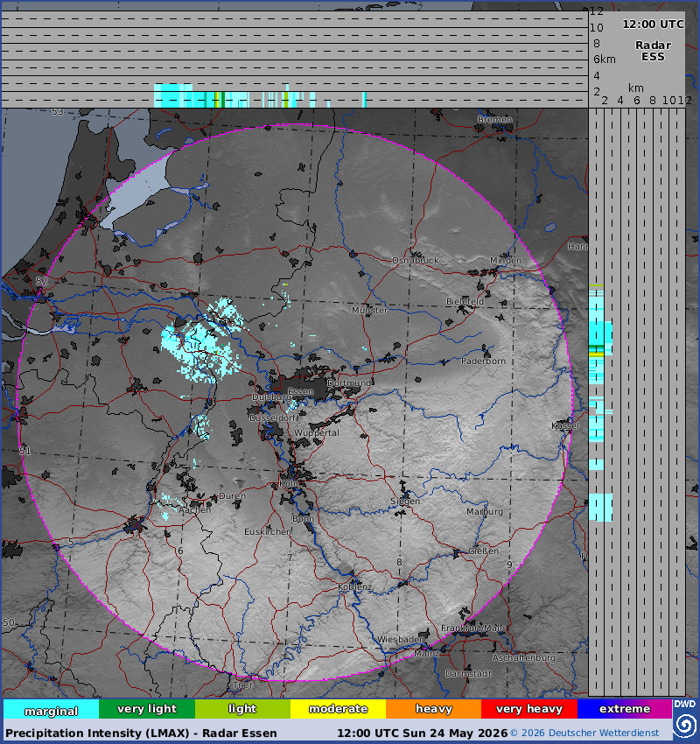Click the Osnabrück label on map
This screenshot has height=744, width=700.
pos(416,261)
